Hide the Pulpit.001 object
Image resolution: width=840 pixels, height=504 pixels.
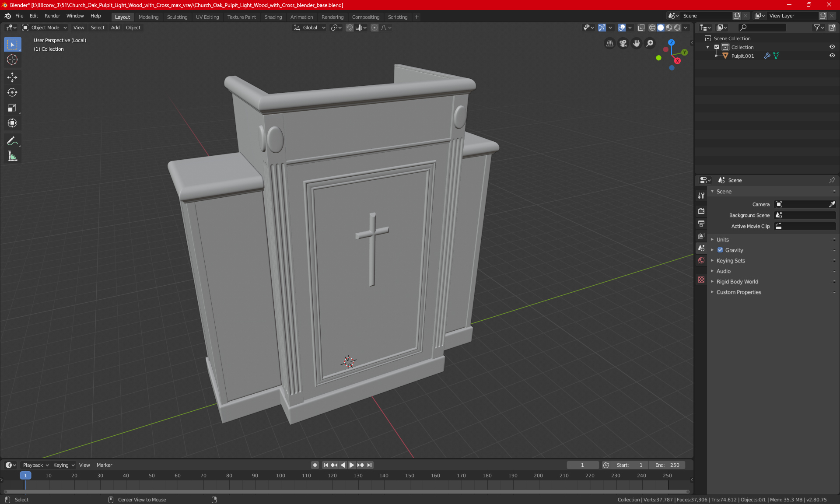[832, 56]
